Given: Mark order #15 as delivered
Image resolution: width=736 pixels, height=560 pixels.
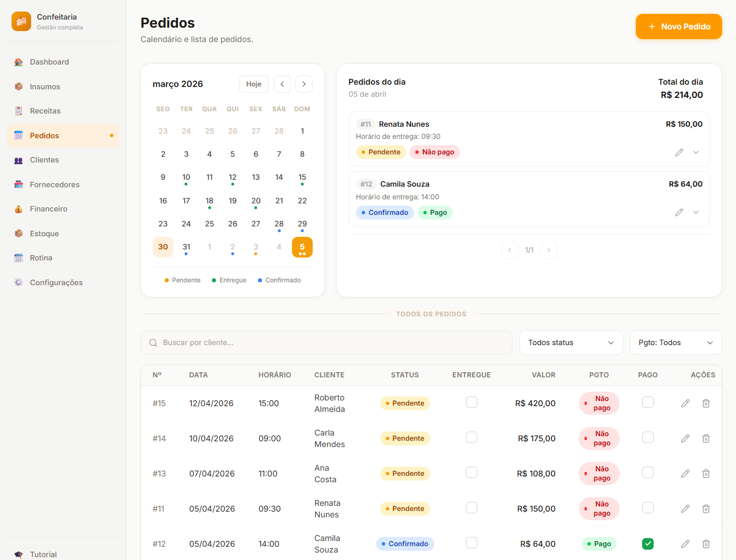Looking at the screenshot, I should (471, 402).
